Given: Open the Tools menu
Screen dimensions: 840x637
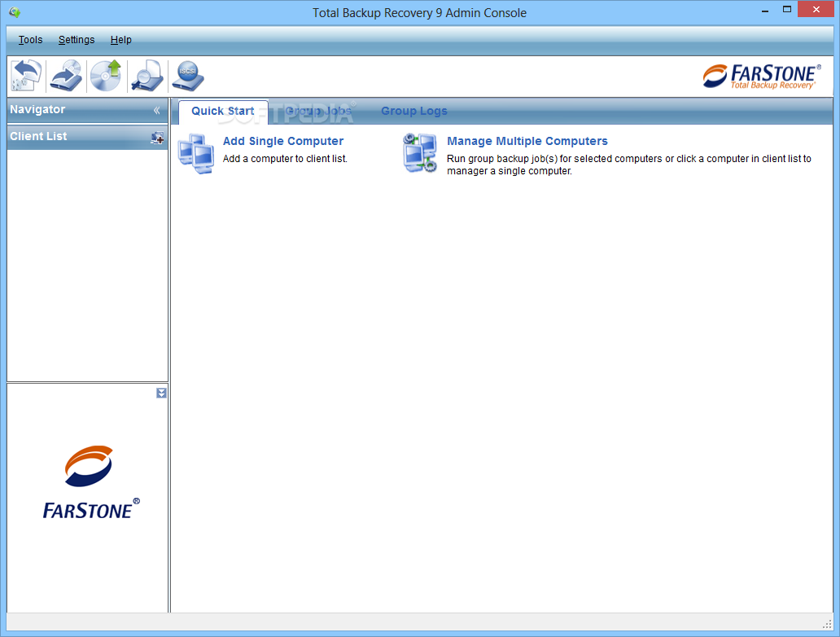Looking at the screenshot, I should 30,40.
